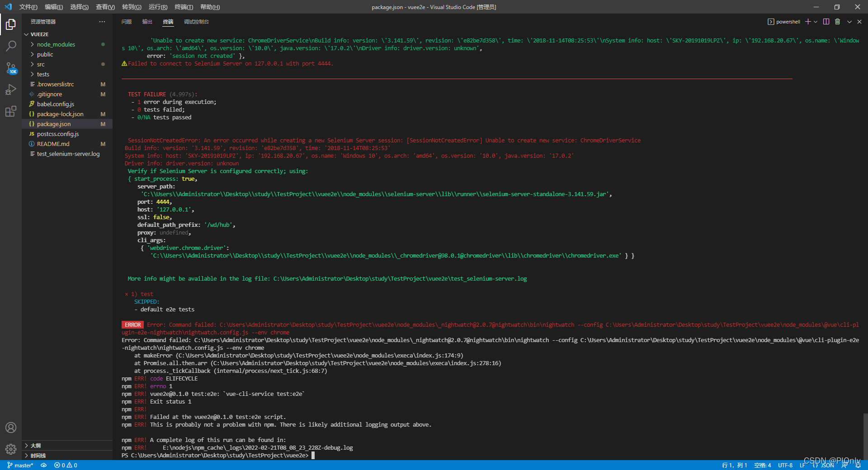The height and width of the screenshot is (470, 868).
Task: Open the 选择(S) menu
Action: click(x=79, y=7)
